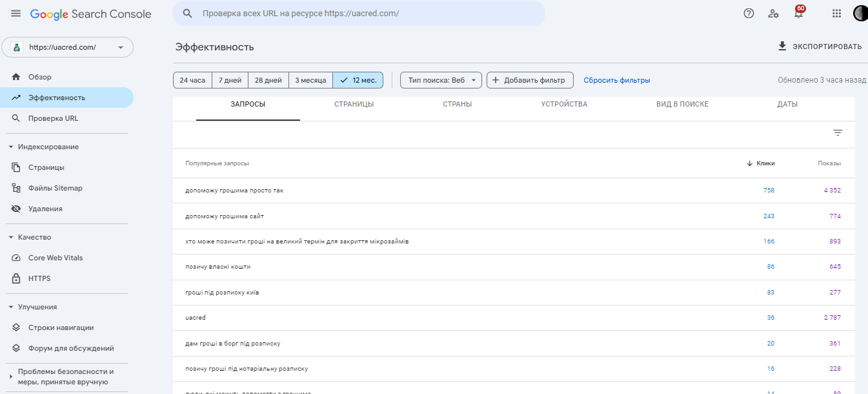Image resolution: width=868 pixels, height=394 pixels.
Task: Open the Файлы Sitemap page
Action: tap(67, 188)
